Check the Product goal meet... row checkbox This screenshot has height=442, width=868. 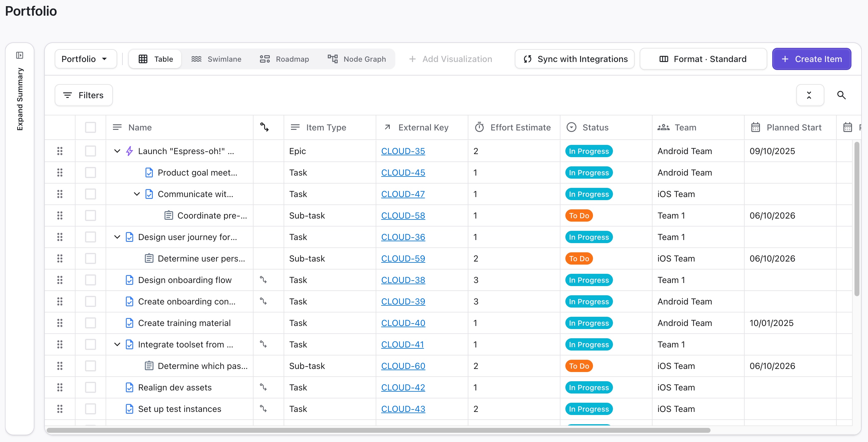click(90, 173)
